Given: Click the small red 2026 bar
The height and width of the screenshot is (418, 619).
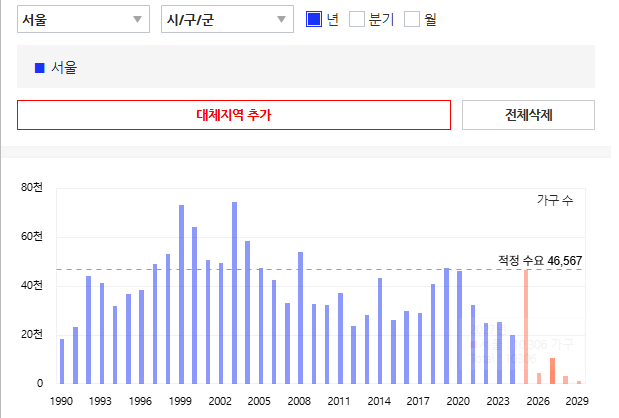Looking at the screenshot, I should (539, 378).
